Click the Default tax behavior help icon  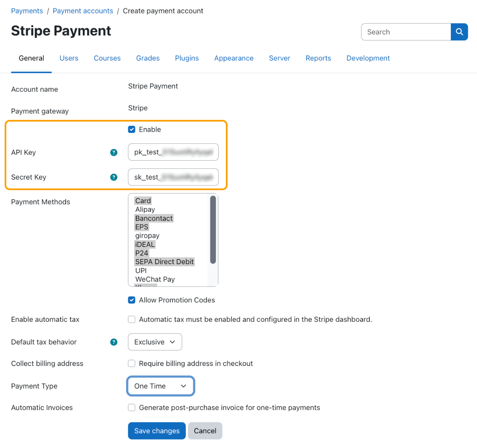coord(114,342)
